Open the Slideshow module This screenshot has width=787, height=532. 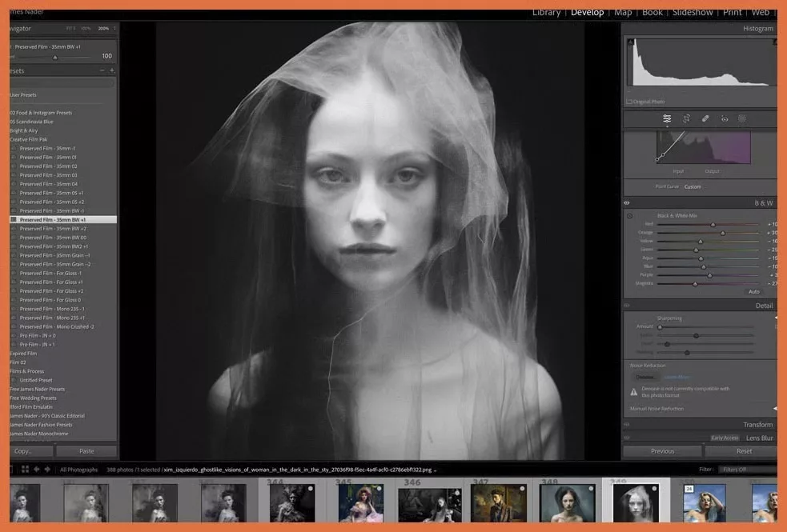(x=693, y=12)
